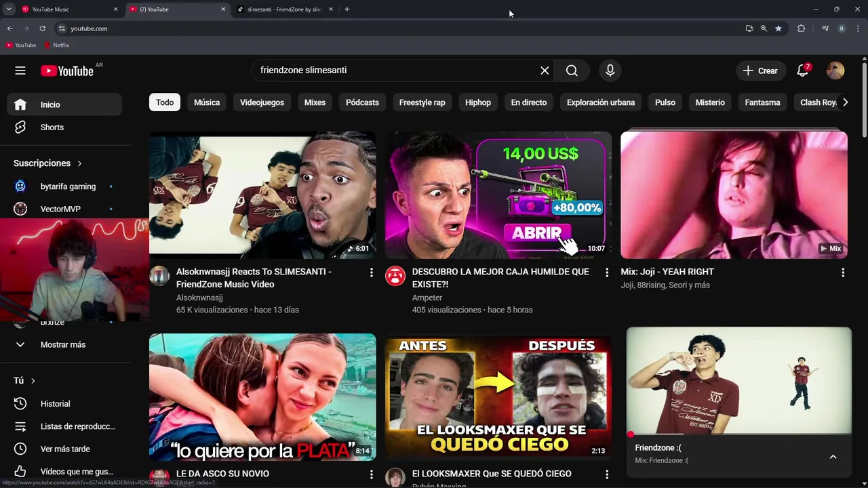Select the Fantasma filter chip
Screen dimensions: 868x488
[x=762, y=102]
